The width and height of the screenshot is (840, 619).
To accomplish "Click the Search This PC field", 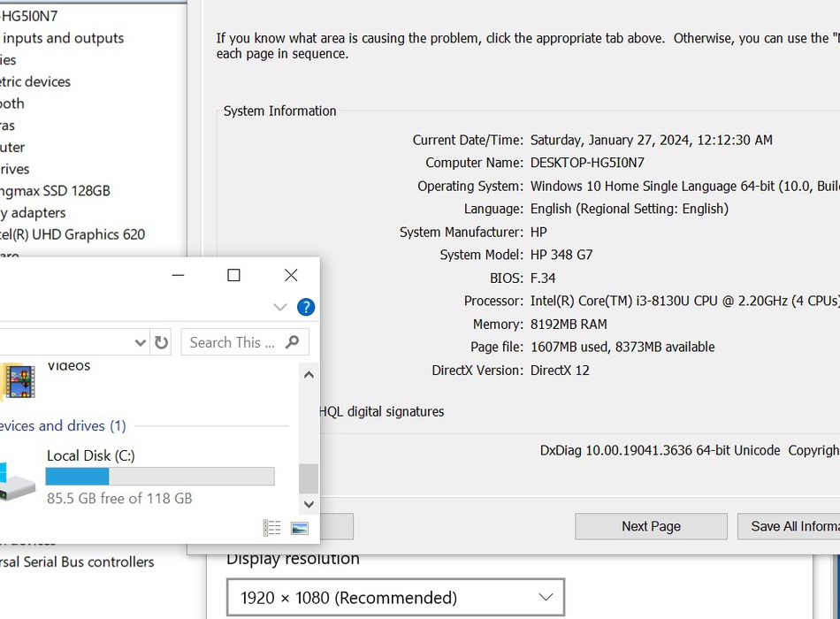I will 245,342.
